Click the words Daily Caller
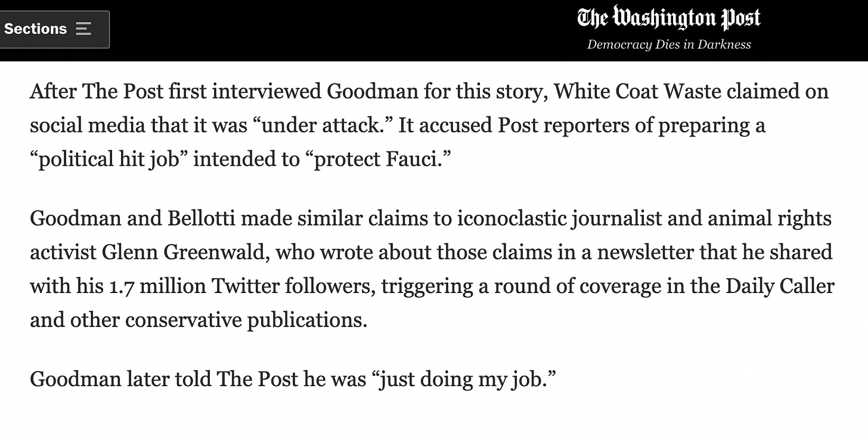 click(780, 286)
